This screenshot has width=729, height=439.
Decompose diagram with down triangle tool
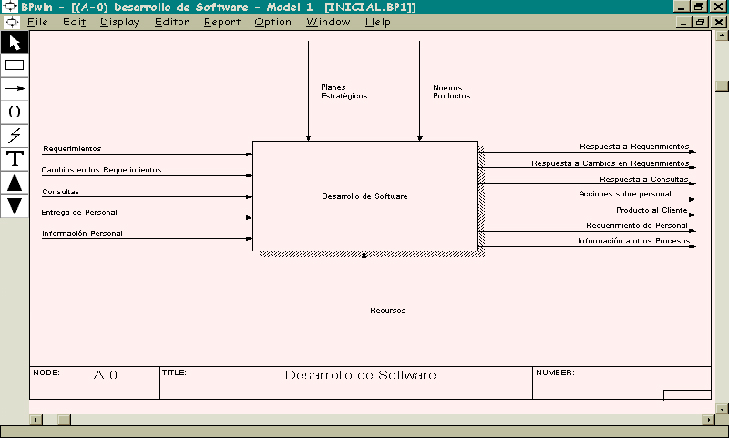coord(15,205)
